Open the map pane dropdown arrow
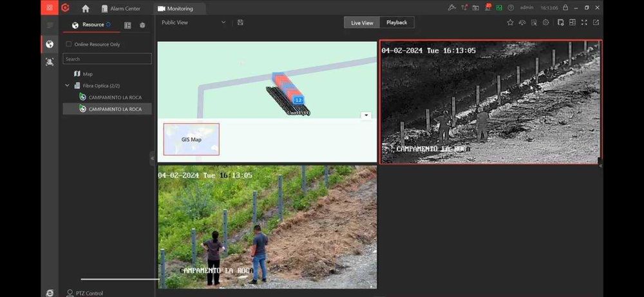This screenshot has height=297, width=644. tap(366, 115)
